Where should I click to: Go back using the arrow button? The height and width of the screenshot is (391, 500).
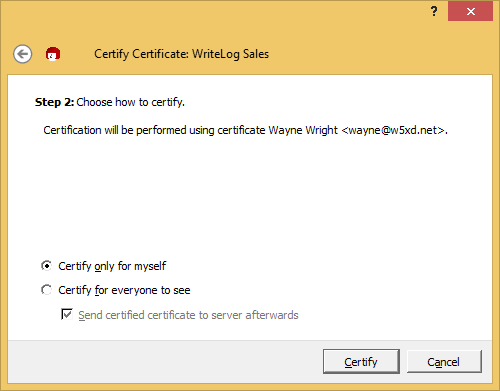[x=23, y=54]
